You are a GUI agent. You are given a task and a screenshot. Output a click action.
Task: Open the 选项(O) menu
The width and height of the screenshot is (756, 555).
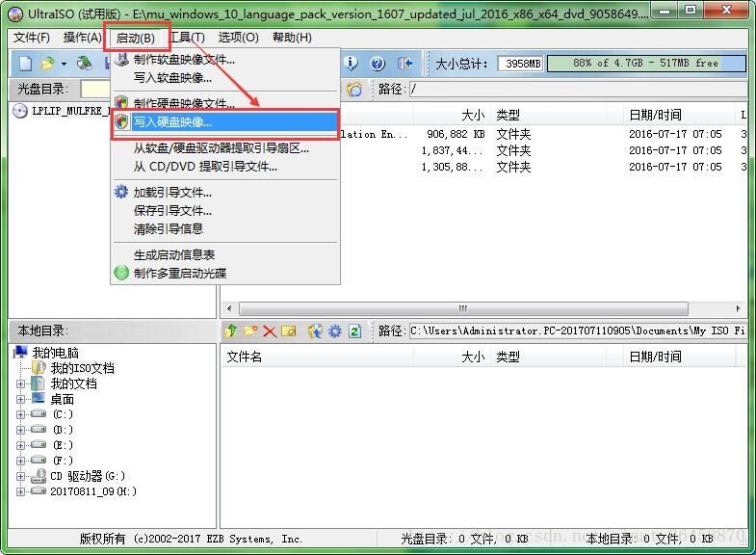click(238, 38)
